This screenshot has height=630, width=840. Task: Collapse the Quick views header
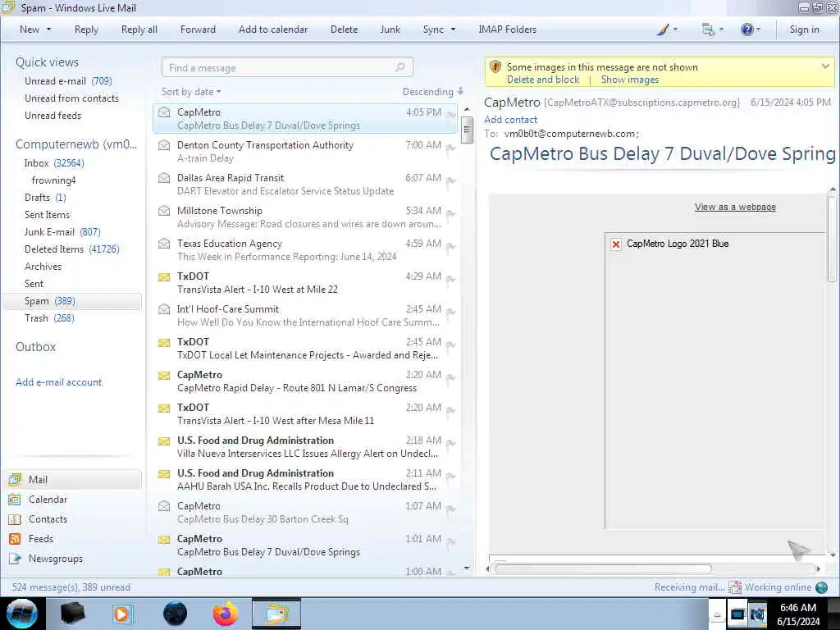tap(47, 62)
